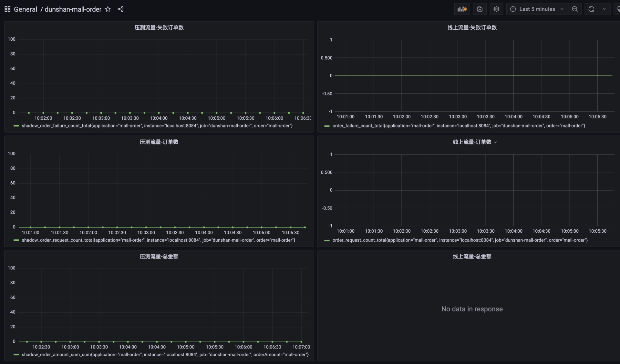Click the No data in response message
The height and width of the screenshot is (364, 620).
click(x=472, y=309)
